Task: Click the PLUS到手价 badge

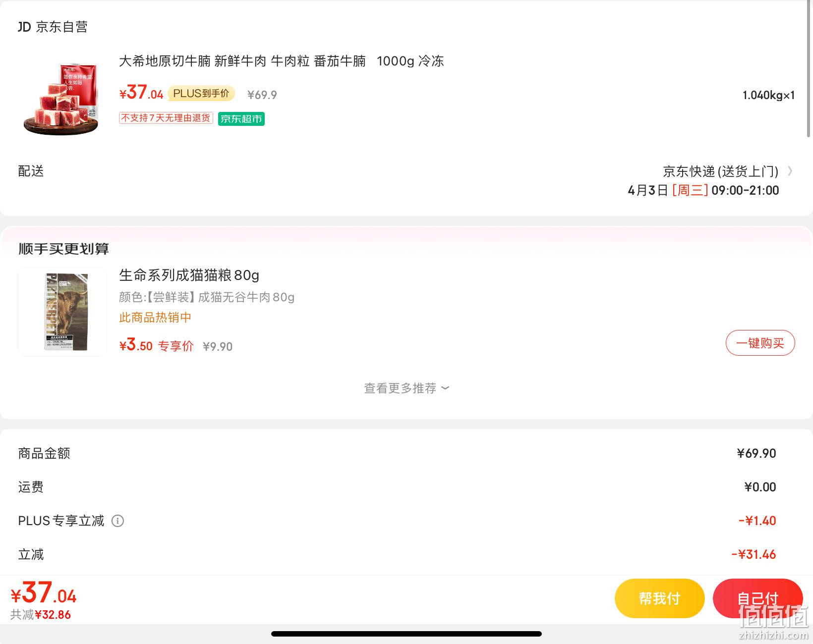Action: [201, 94]
